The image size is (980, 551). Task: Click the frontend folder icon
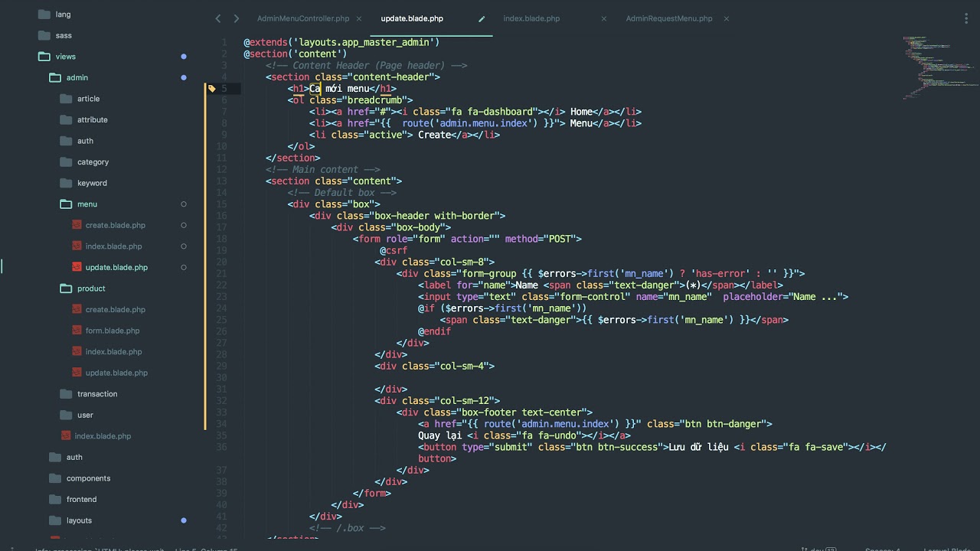[54, 499]
